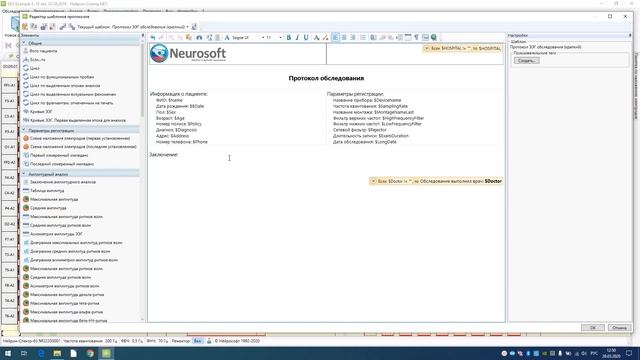The image size is (640, 360).
Task: Click icon right of current template dropdown
Action: (x=194, y=27)
